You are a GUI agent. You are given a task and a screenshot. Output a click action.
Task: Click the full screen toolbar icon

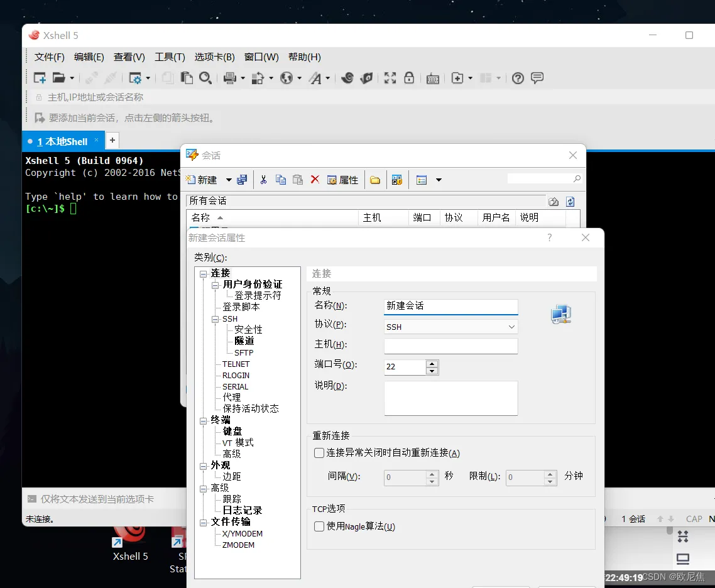pos(390,78)
